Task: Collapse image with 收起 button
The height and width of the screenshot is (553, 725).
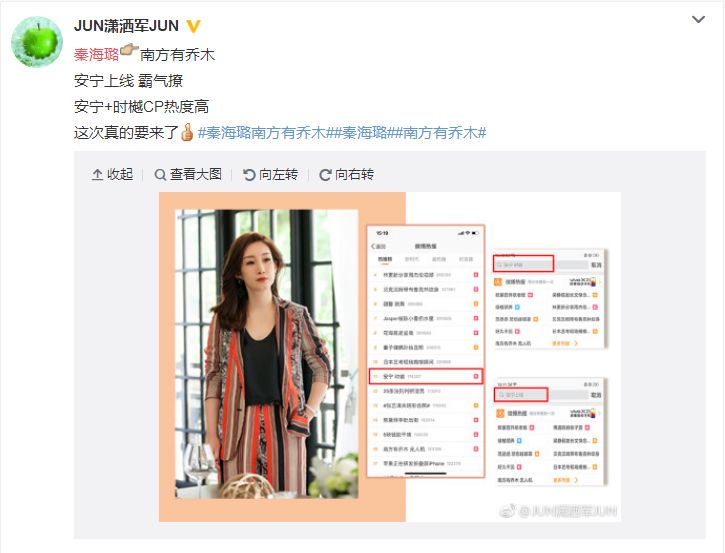Action: pos(112,174)
